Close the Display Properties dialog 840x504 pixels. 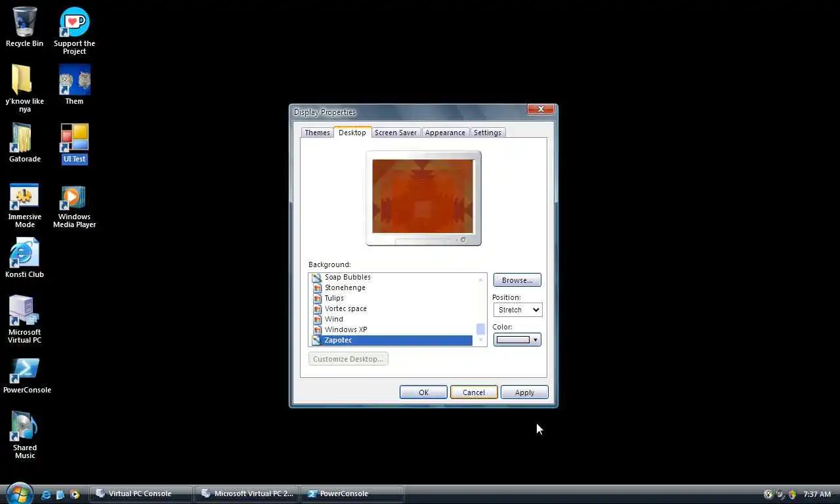[541, 109]
